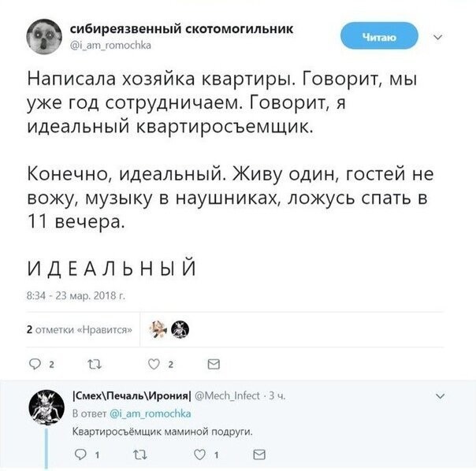Open the tweet timestamp 8:34 - 23 мар. 2018
This screenshot has height=471, width=476.
click(x=76, y=295)
